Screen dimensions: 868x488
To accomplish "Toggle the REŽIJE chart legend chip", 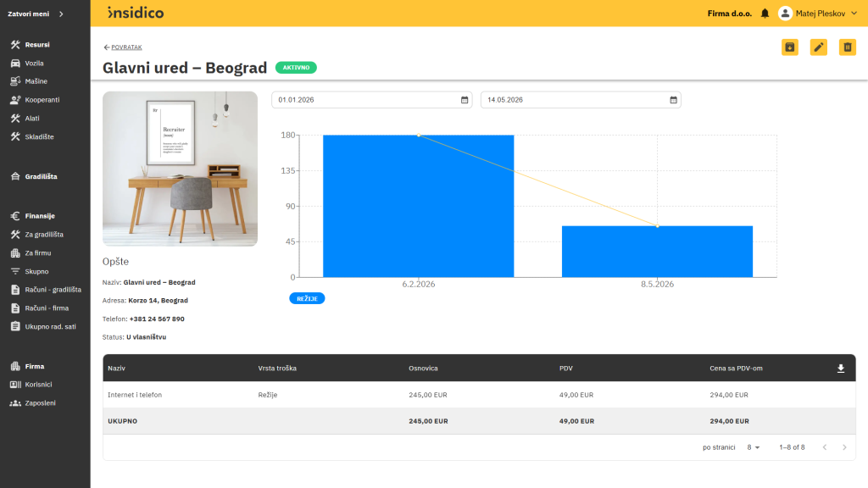I will 307,299.
